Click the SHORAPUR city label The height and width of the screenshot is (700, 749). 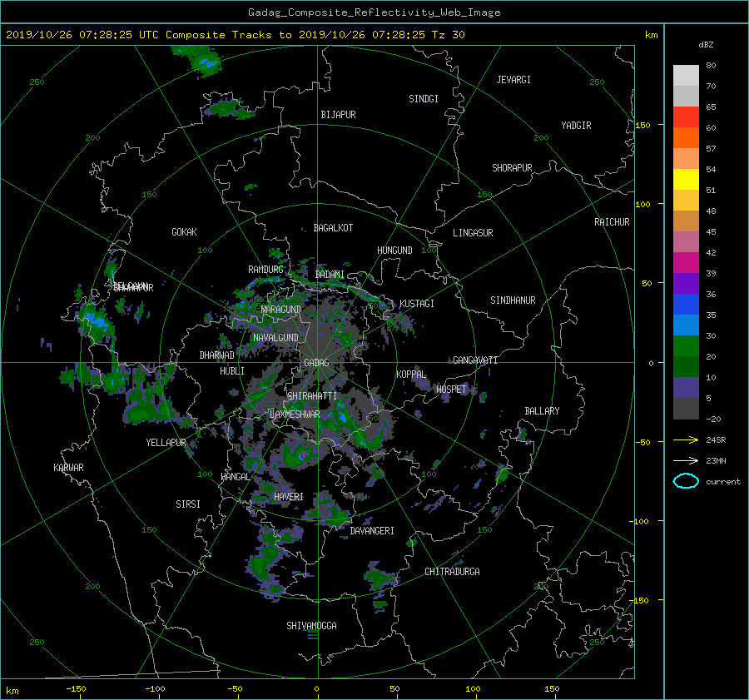(512, 167)
